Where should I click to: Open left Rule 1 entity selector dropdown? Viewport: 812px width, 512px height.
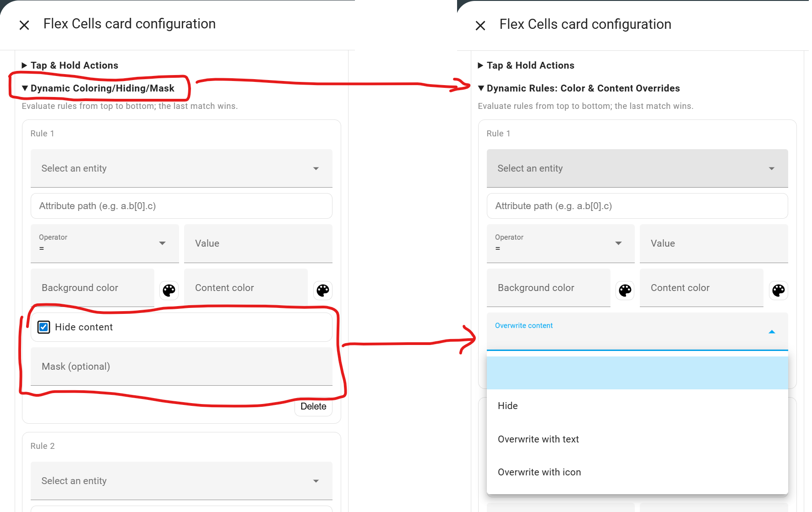pos(181,168)
